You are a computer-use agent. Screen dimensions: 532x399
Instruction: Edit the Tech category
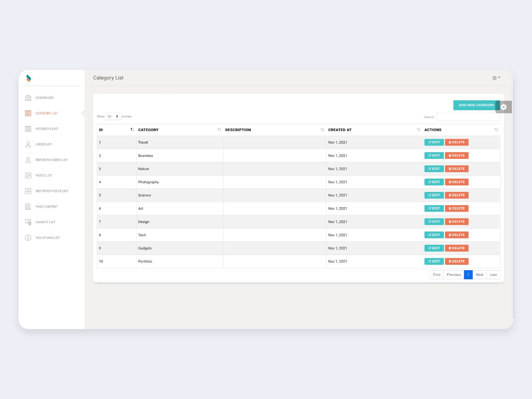(x=434, y=235)
